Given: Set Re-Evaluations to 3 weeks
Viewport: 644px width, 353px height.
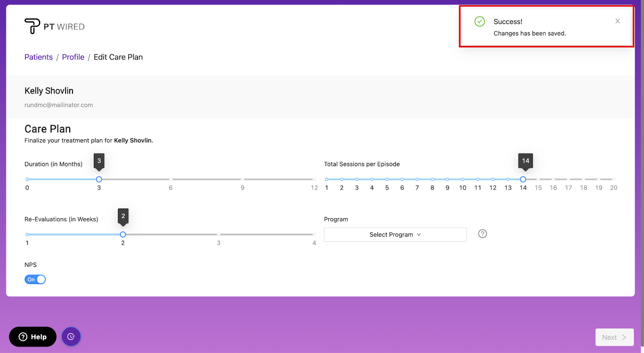Looking at the screenshot, I should (x=219, y=235).
